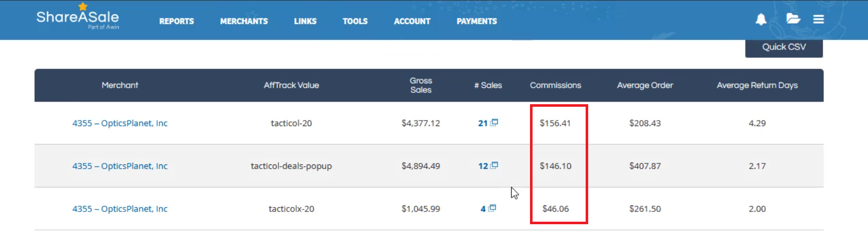The image size is (868, 237).
Task: Open sales detail popup icon beside 21
Action: (494, 123)
